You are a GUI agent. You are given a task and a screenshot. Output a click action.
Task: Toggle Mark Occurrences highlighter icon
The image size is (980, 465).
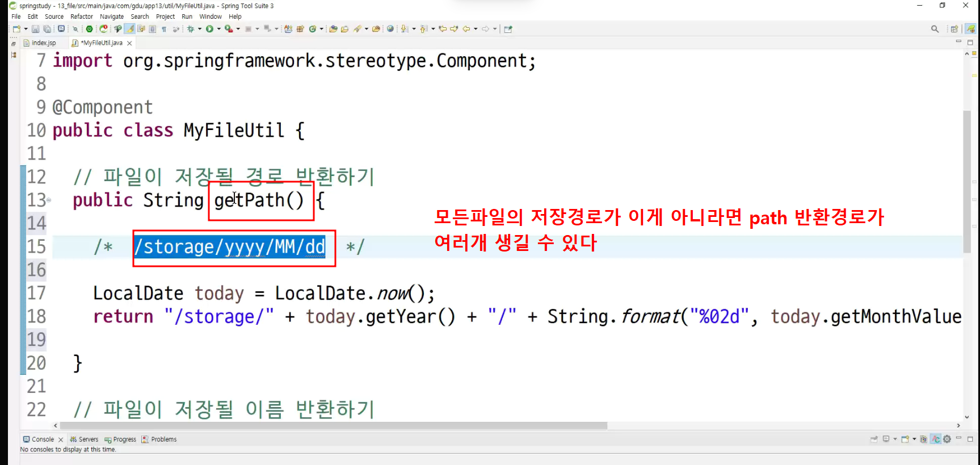[x=130, y=29]
